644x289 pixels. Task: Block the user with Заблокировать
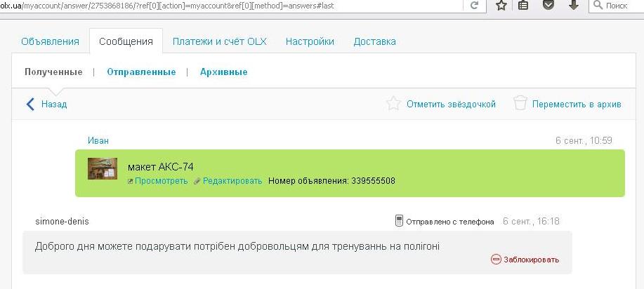(x=532, y=260)
